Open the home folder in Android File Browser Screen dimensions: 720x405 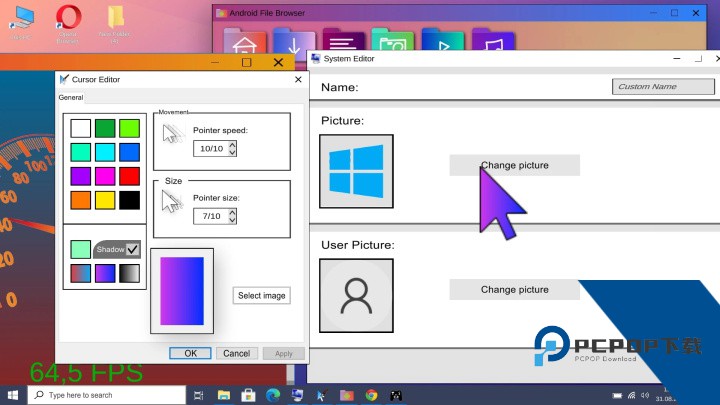244,40
